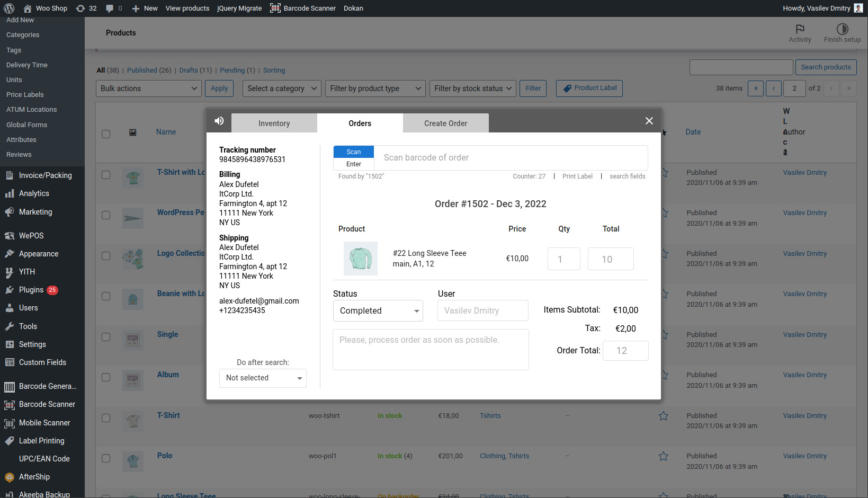Open Barcode Generator sidebar menu
The height and width of the screenshot is (498, 868).
42,386
